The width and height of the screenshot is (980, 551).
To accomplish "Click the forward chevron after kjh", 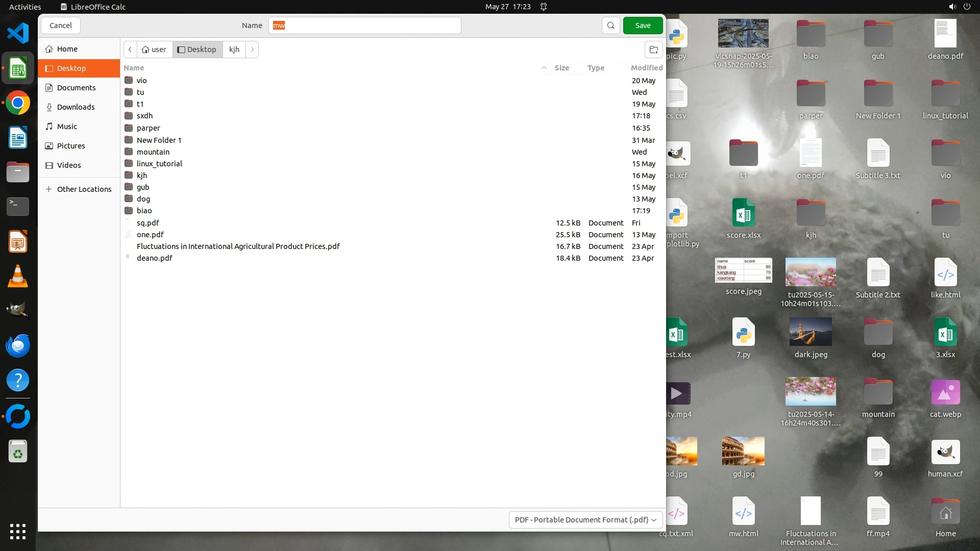I will [x=252, y=49].
